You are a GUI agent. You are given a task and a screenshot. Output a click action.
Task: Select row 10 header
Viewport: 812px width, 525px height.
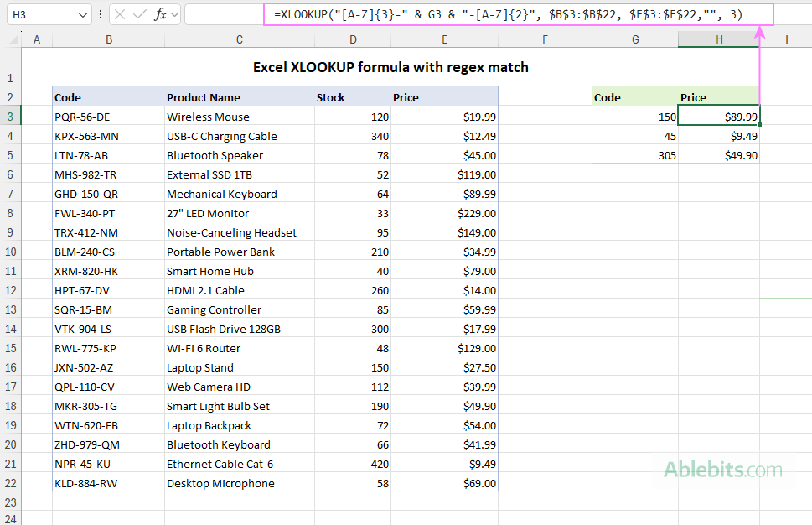(x=10, y=252)
